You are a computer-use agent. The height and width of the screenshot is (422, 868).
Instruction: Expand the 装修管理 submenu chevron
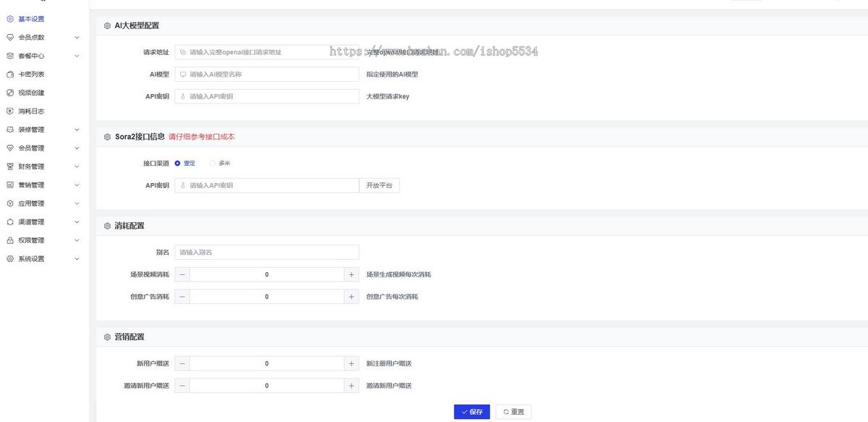point(77,130)
